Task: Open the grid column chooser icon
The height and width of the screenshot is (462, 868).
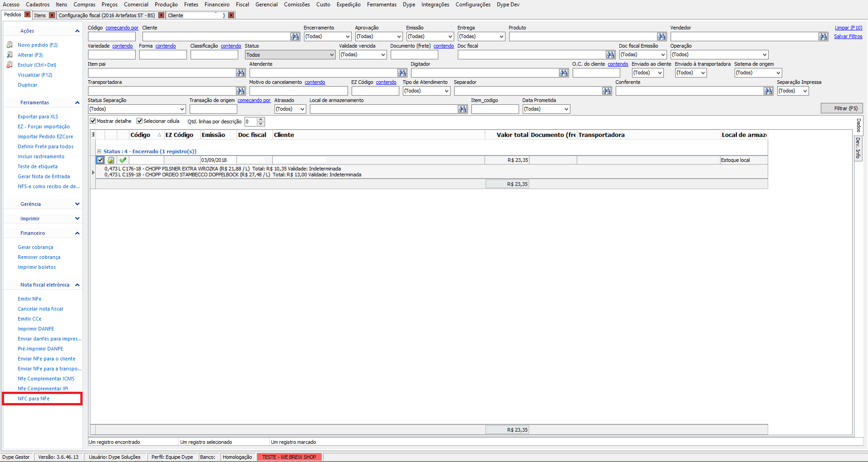Action: [93, 135]
